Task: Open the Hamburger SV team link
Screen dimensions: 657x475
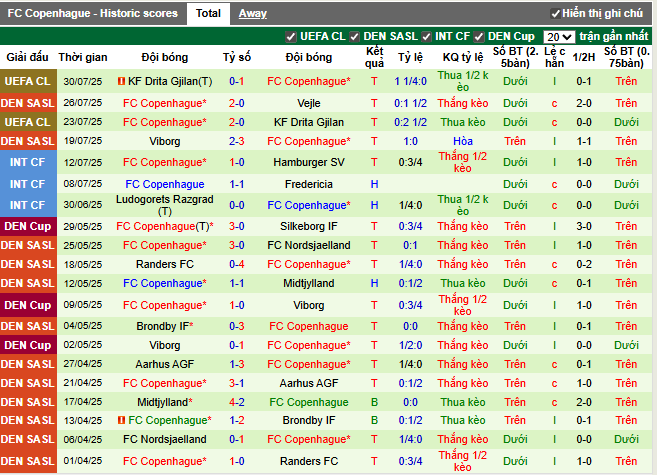Action: [309, 162]
